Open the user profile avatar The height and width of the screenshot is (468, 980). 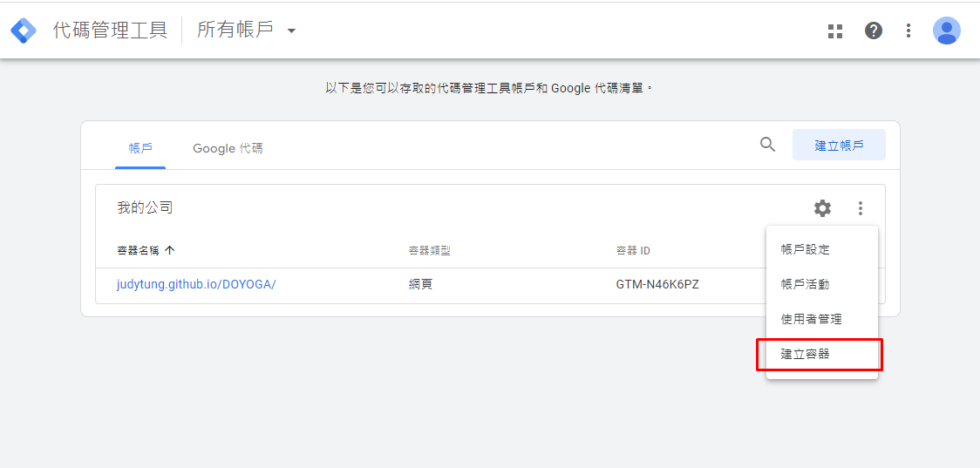(946, 31)
